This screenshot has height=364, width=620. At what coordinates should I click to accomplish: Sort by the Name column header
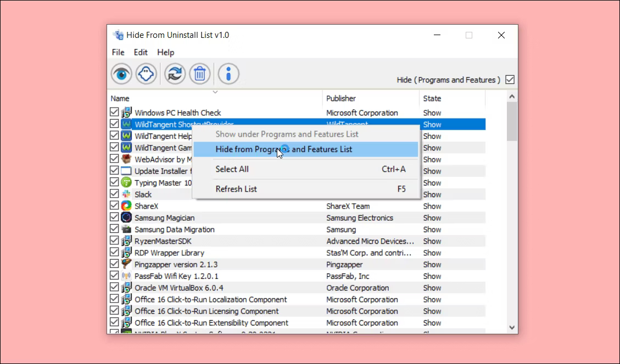tap(215, 98)
